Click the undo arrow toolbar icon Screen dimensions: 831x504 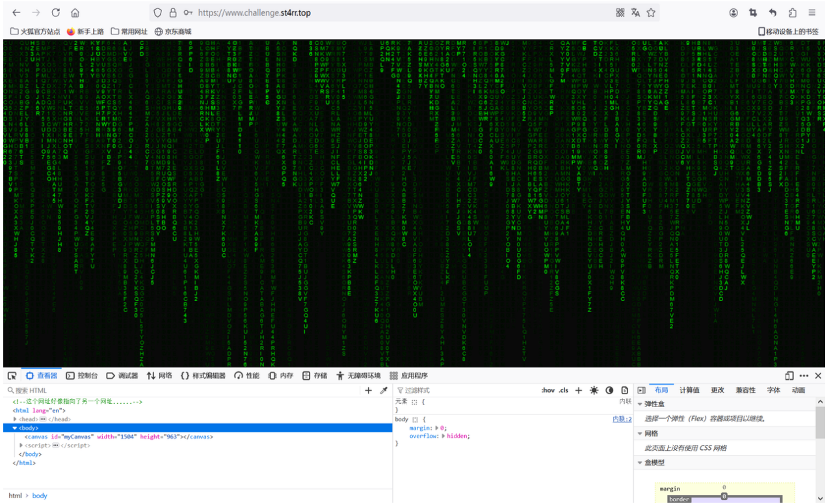[772, 12]
